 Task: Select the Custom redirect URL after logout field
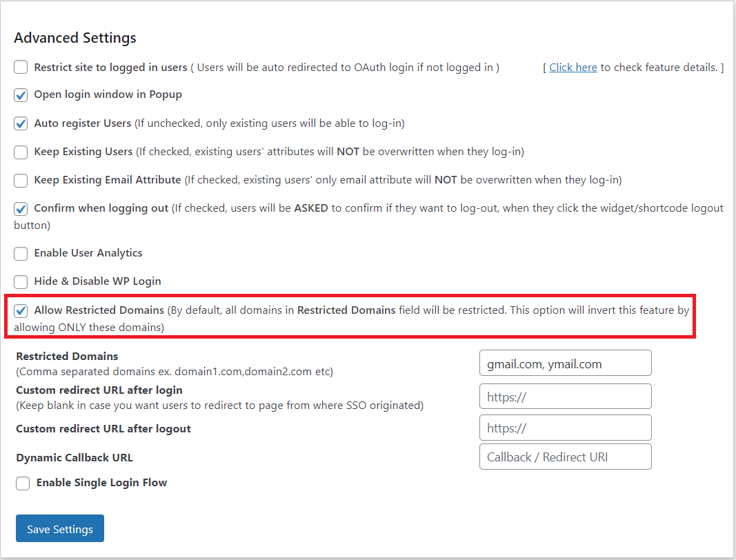coord(565,428)
